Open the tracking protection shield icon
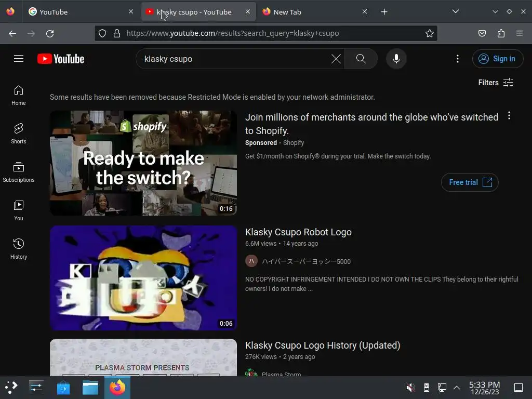532x399 pixels. pos(102,33)
